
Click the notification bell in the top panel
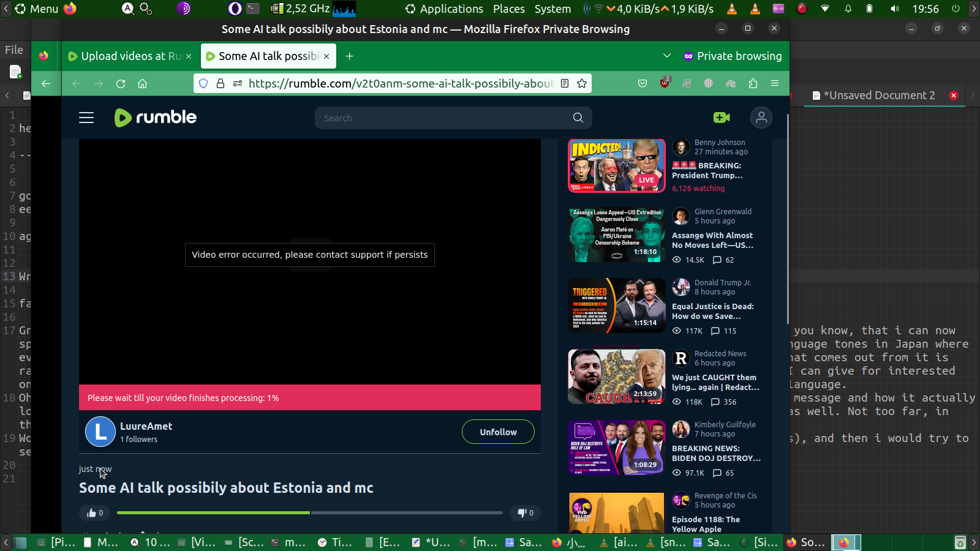tap(848, 9)
